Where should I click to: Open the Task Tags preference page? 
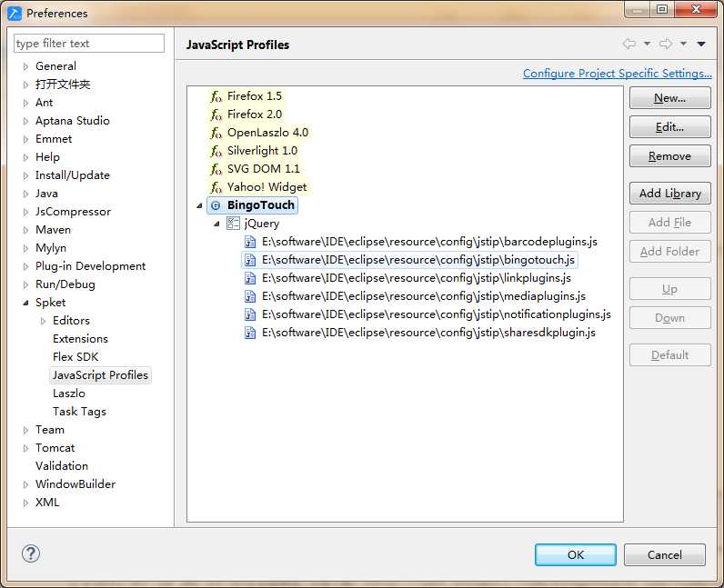(x=79, y=412)
